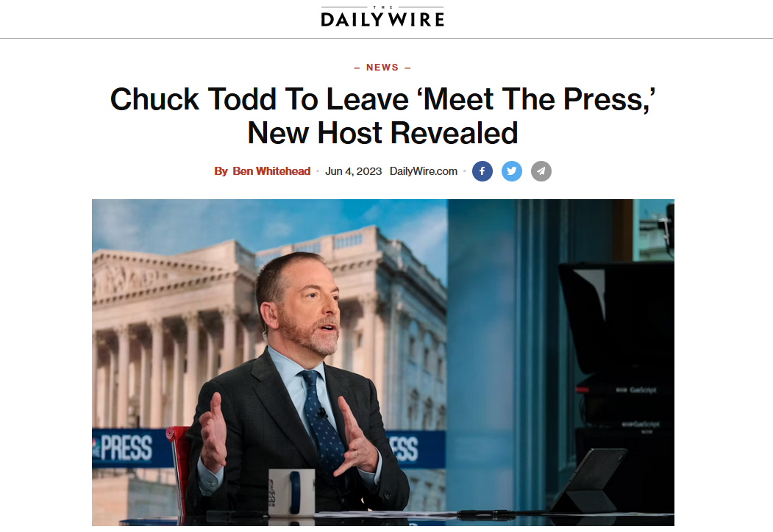Open author Ben Whitehead's page
The image size is (773, 532).
271,171
